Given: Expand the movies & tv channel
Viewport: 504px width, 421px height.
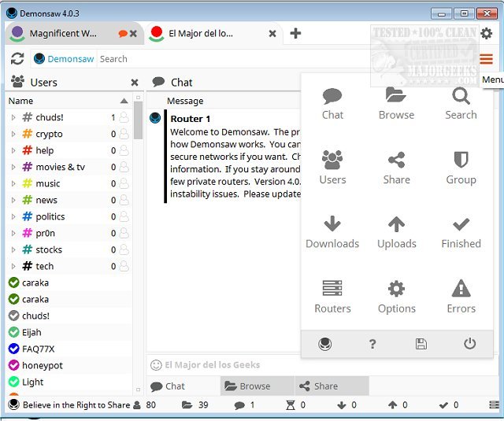Looking at the screenshot, I should pyautogui.click(x=13, y=167).
